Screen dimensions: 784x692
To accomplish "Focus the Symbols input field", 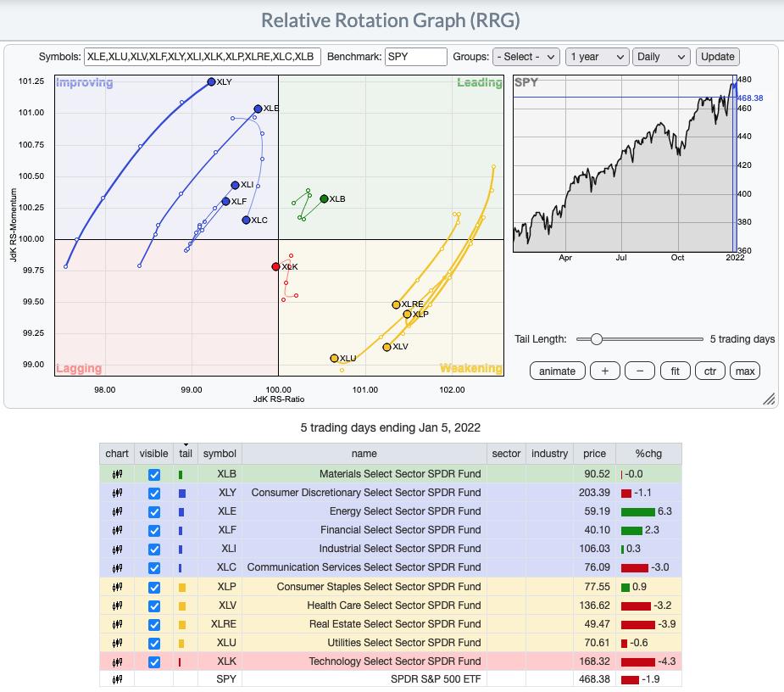I will [202, 57].
